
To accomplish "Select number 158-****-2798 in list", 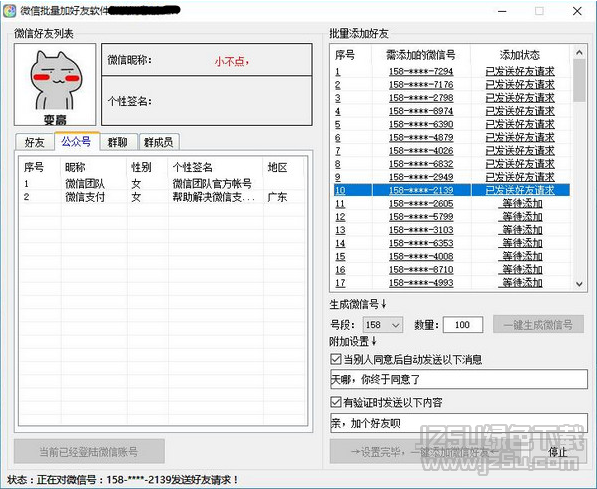I will tap(421, 98).
